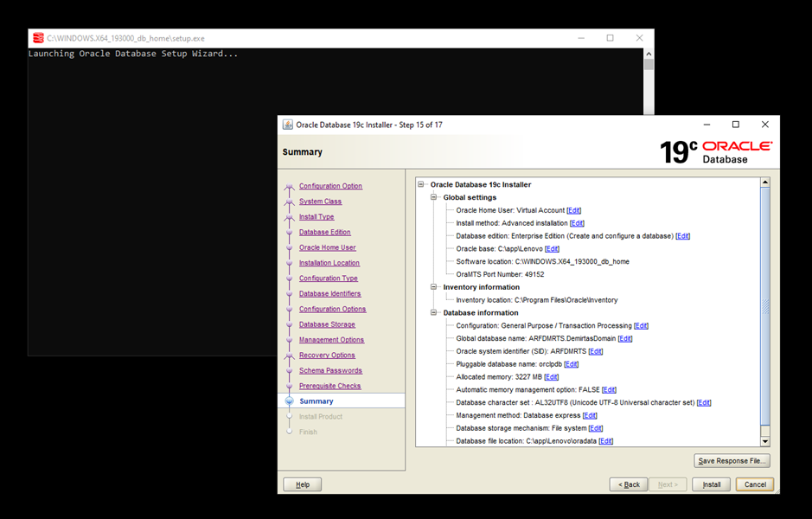Jump to the Oracle Home User step
This screenshot has height=519, width=812.
tap(327, 247)
